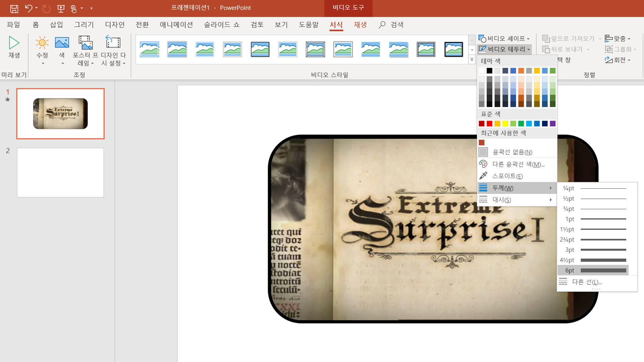Open the 회전 rotate dropdown
Screen dimensions: 644x362
tap(618, 60)
